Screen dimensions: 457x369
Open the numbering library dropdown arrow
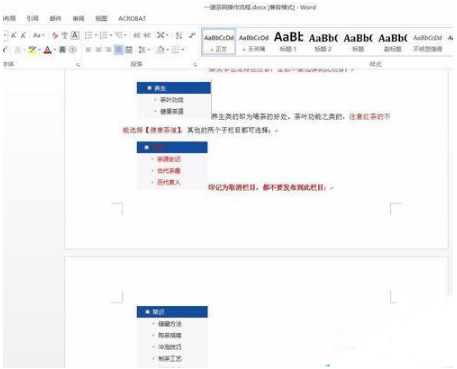[111, 35]
